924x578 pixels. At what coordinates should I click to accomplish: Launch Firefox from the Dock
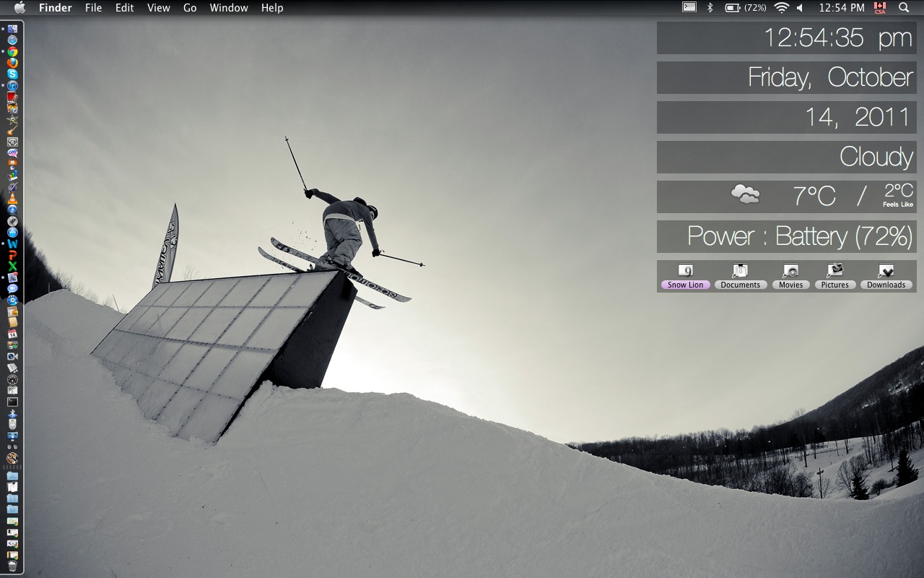pos(12,63)
